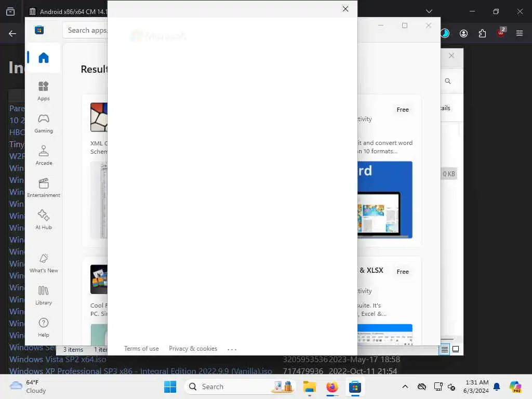Open the XML app icon thumbnail
Image resolution: width=532 pixels, height=399 pixels.
coord(99,117)
